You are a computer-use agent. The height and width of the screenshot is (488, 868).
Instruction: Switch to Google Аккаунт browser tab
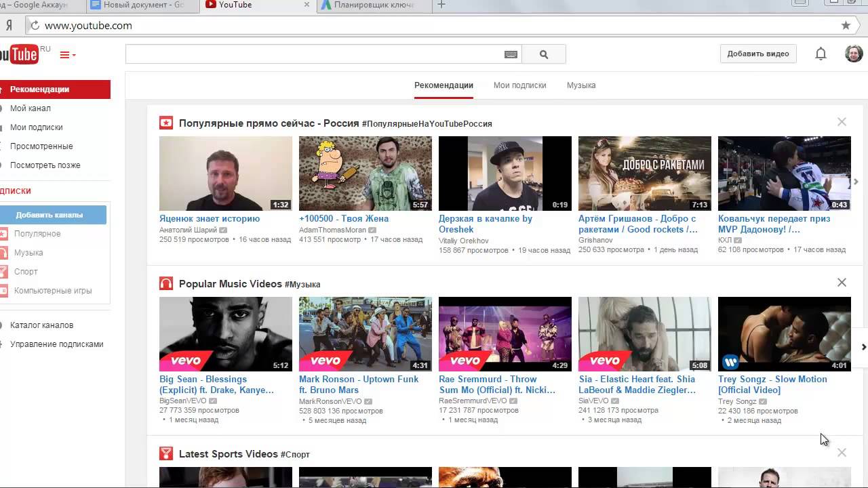coord(41,5)
